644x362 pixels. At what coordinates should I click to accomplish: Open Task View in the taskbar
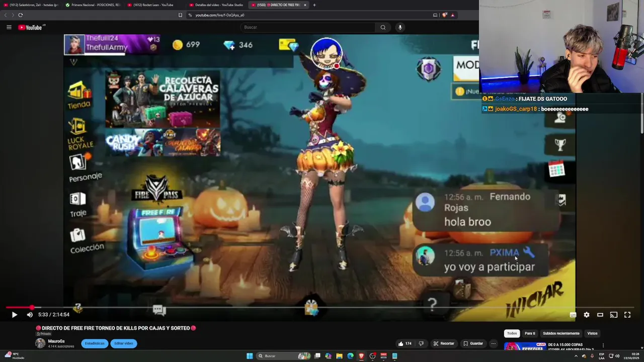click(317, 356)
